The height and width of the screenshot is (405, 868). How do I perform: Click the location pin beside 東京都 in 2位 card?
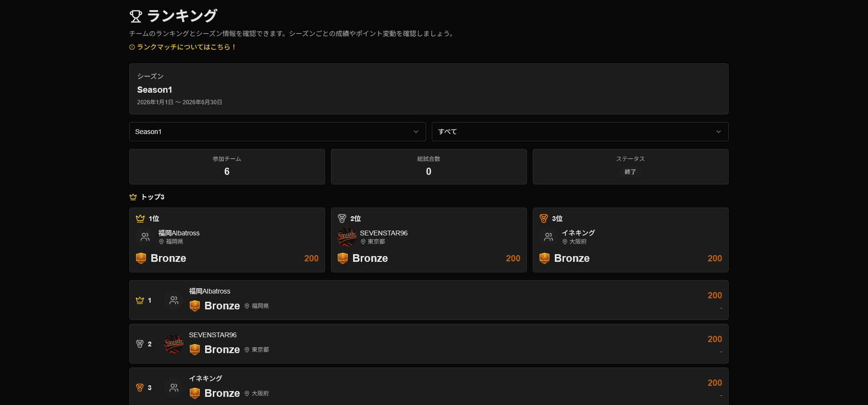(363, 242)
